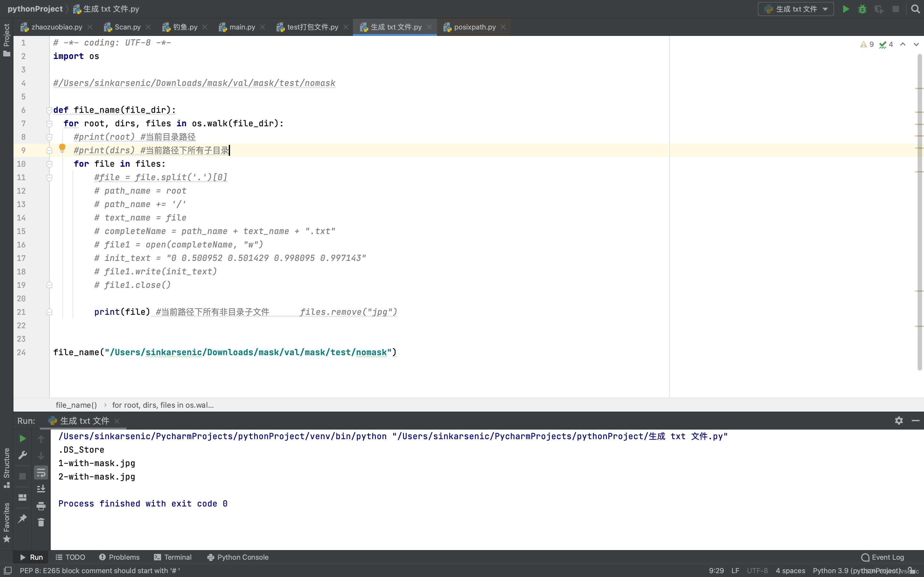Click the trash icon to clear console output

click(41, 522)
